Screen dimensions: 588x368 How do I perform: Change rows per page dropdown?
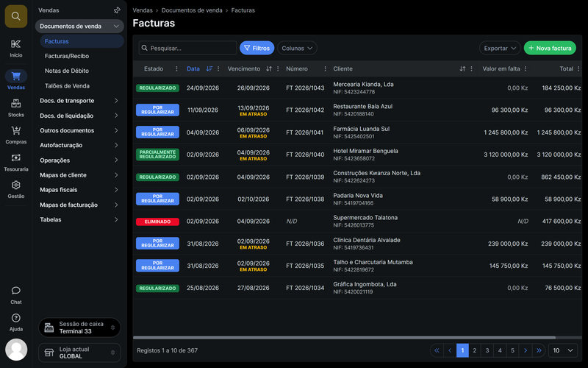pos(563,350)
